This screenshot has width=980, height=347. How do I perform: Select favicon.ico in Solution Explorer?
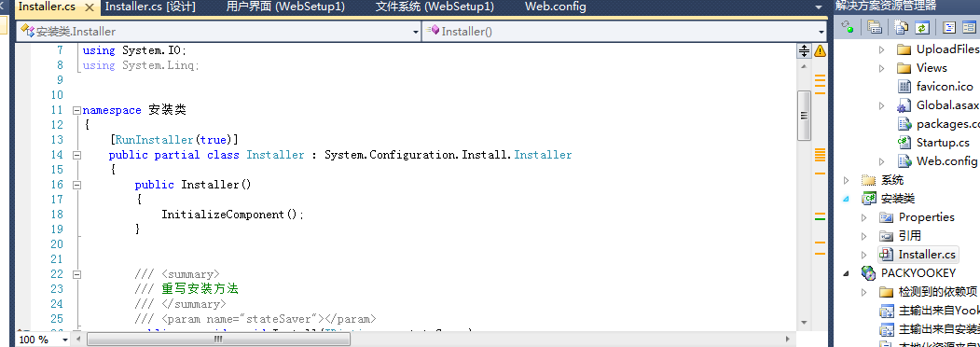pos(945,87)
